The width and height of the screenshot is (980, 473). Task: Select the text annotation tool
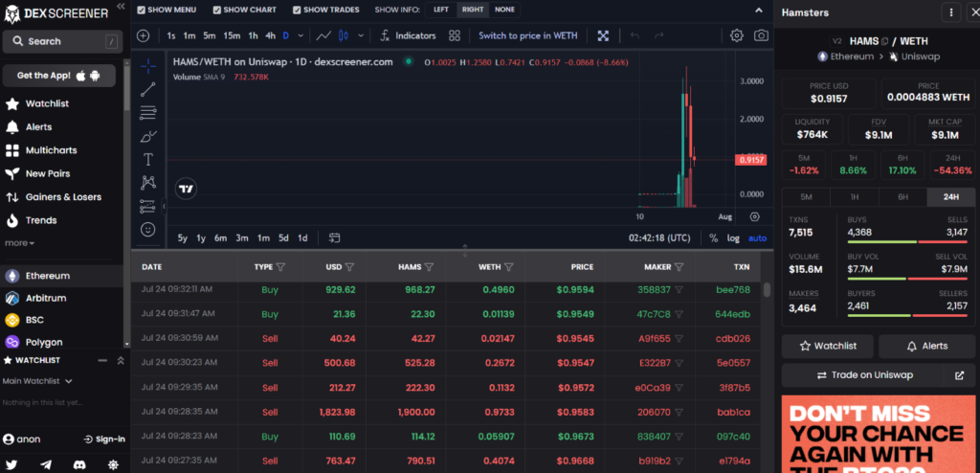(148, 159)
